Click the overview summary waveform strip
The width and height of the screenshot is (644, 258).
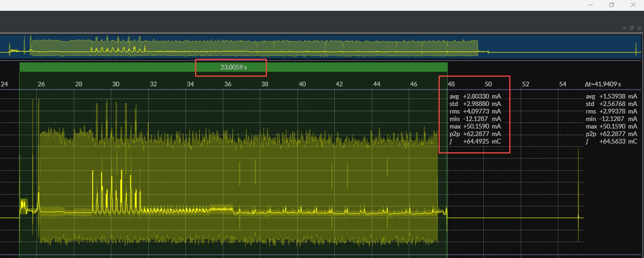(x=255, y=47)
